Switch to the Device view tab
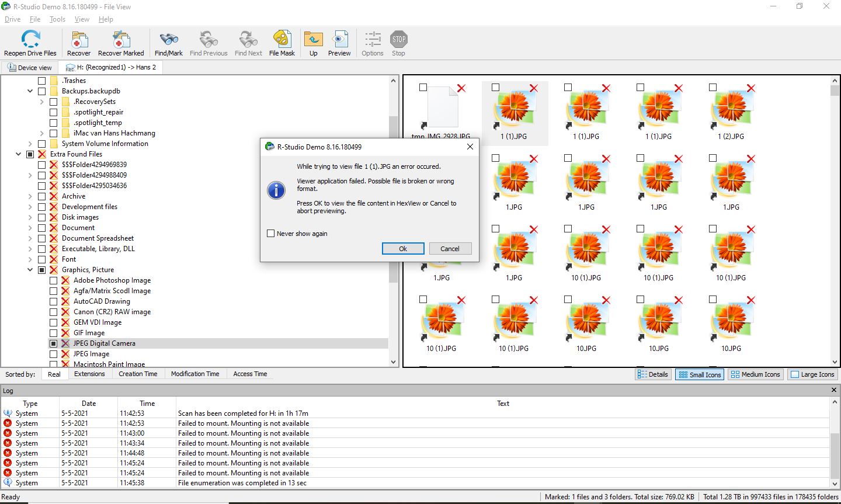Screen dimensions: 841x504 [30, 67]
